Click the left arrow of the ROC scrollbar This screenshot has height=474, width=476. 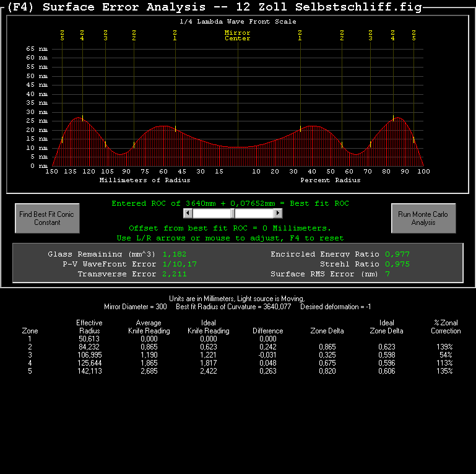coord(188,213)
